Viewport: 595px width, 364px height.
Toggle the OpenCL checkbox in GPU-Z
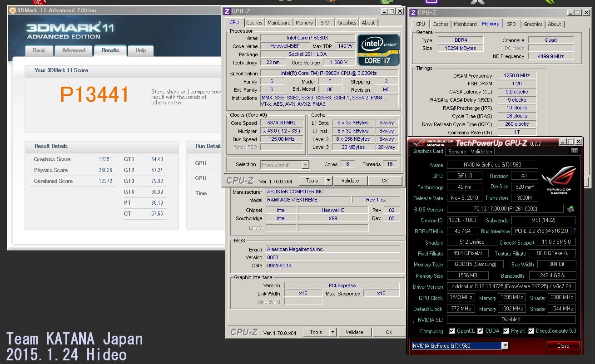pyautogui.click(x=451, y=331)
